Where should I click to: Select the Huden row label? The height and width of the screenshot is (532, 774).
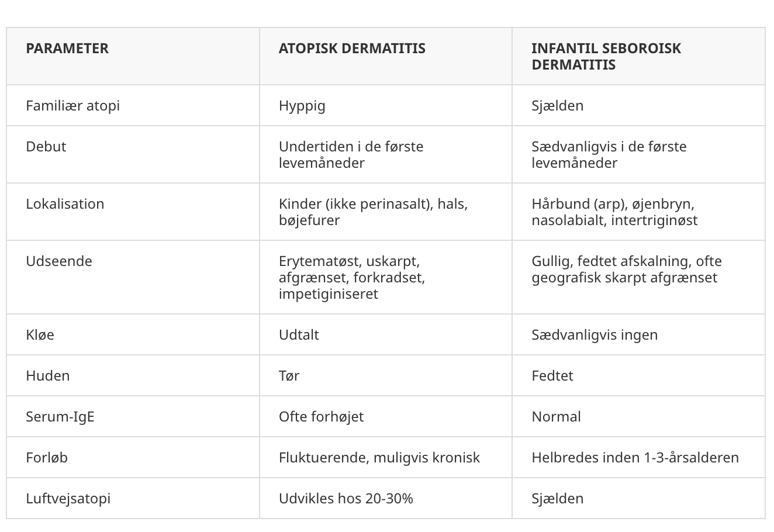[47, 375]
